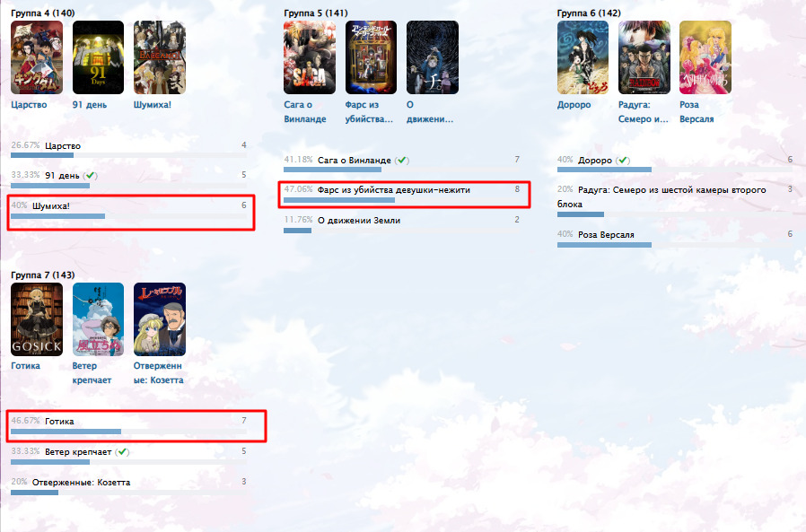Click the Rainbow poster thumbnail
Image resolution: width=806 pixels, height=532 pixels.
click(x=644, y=57)
